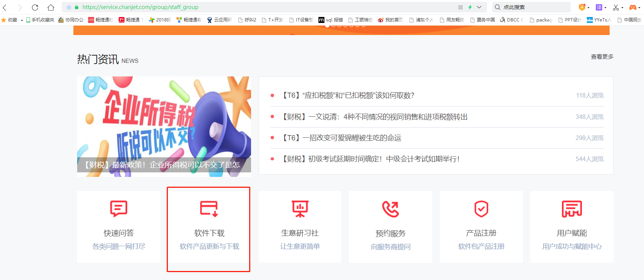This screenshot has height=280, width=644.
Task: Open news 【财税】初级考试延期时间确定
Action: [371, 159]
